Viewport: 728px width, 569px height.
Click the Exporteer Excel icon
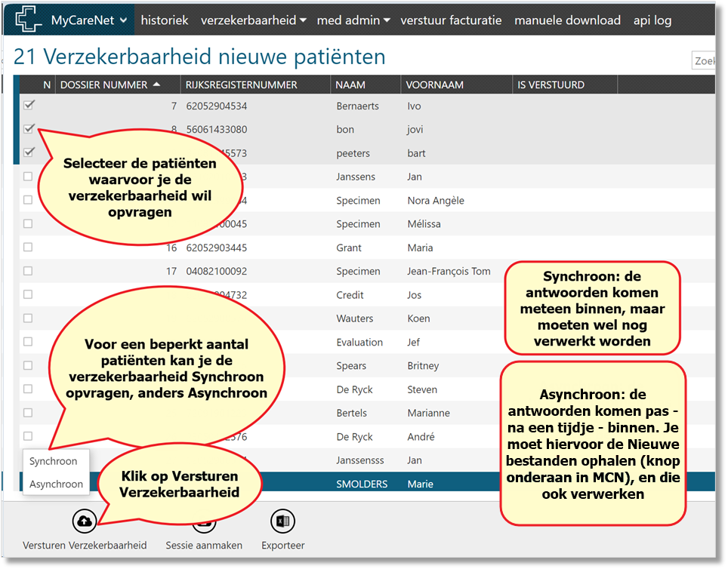[x=282, y=521]
